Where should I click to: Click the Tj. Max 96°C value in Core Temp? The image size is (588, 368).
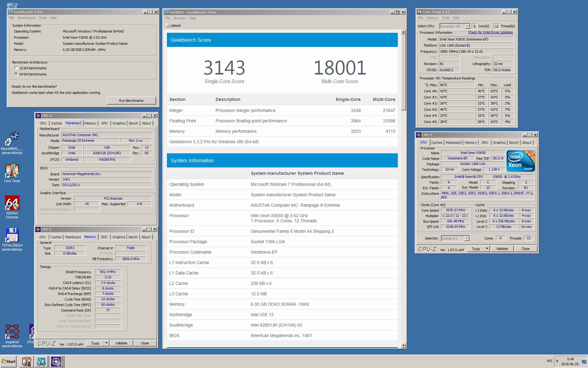coord(456,85)
